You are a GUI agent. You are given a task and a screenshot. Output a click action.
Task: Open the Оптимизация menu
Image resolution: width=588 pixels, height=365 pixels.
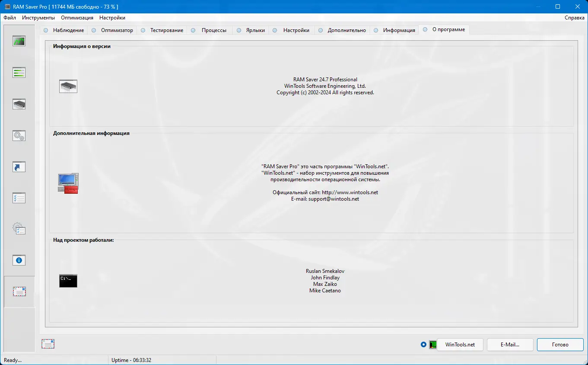point(77,18)
